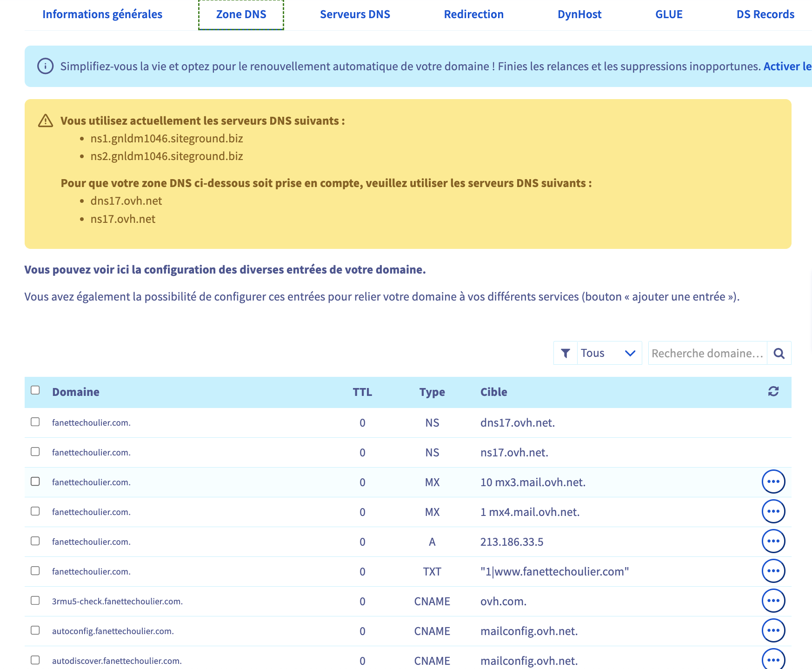This screenshot has width=812, height=669.
Task: Click the Activer le renouvellement link
Action: [787, 67]
